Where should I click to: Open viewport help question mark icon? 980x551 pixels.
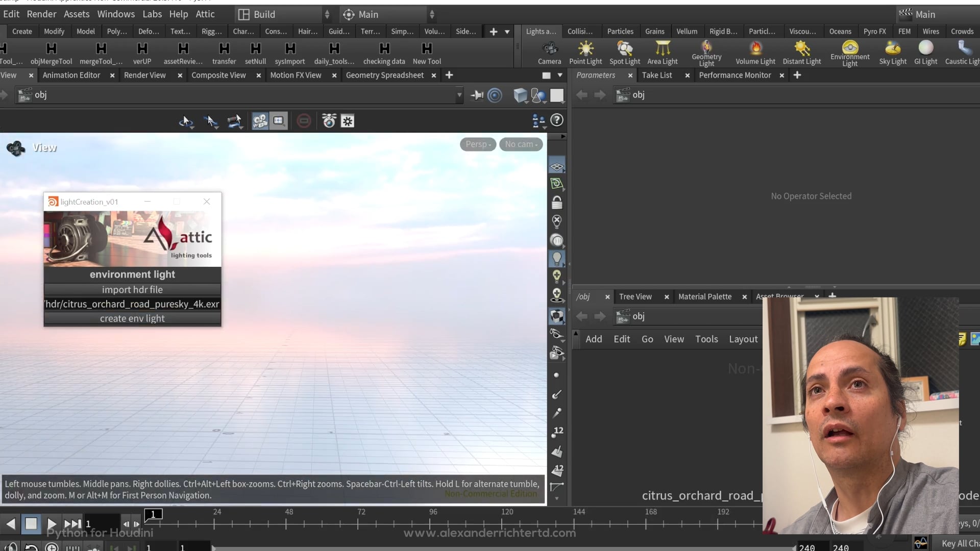click(557, 120)
